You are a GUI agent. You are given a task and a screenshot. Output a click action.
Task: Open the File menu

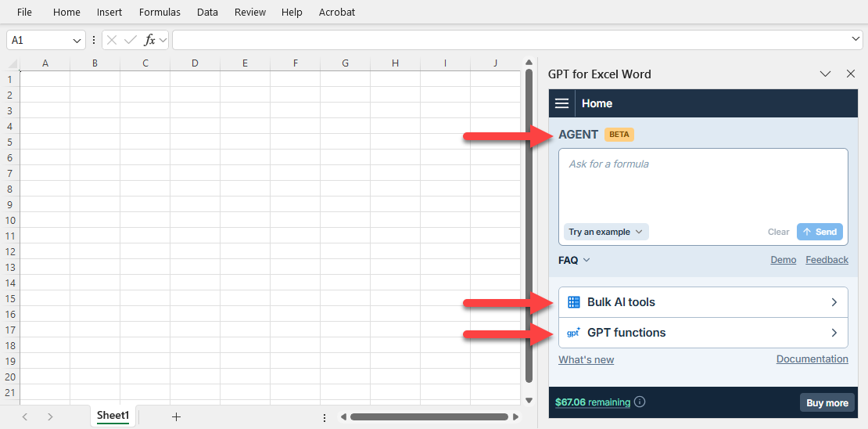[24, 12]
